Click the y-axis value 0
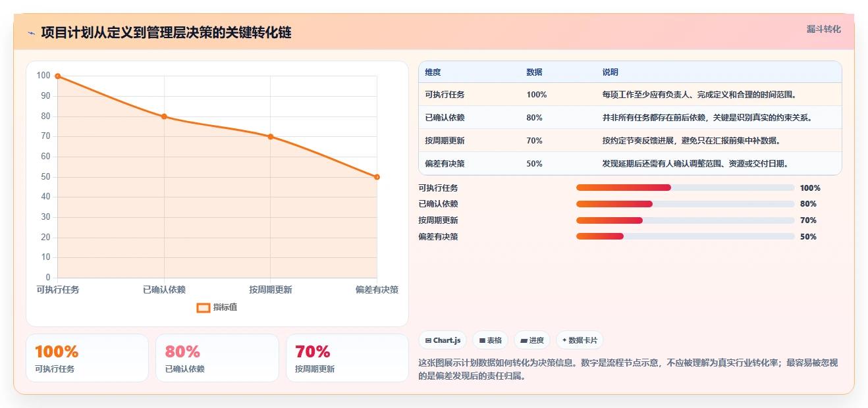 pyautogui.click(x=48, y=277)
